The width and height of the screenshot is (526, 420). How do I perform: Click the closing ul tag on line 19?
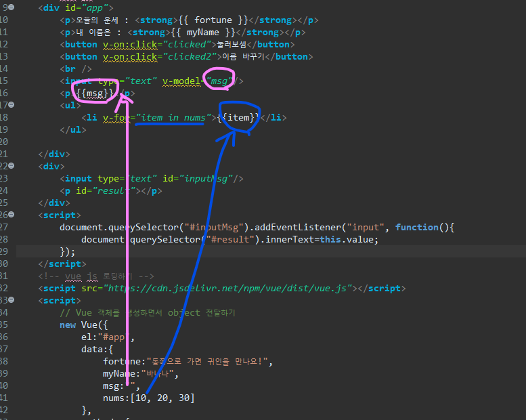[x=73, y=129]
